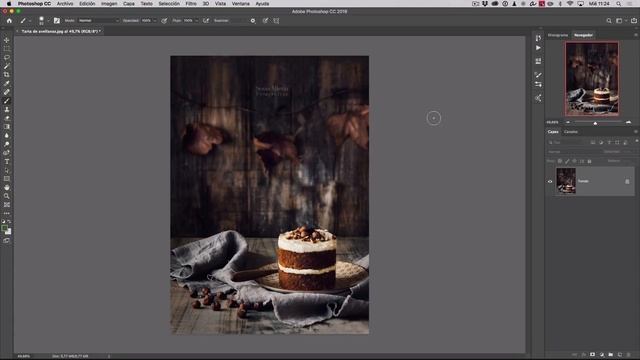This screenshot has height=360, width=640.
Task: Select the Rectangular Marquee tool
Action: 7,49
